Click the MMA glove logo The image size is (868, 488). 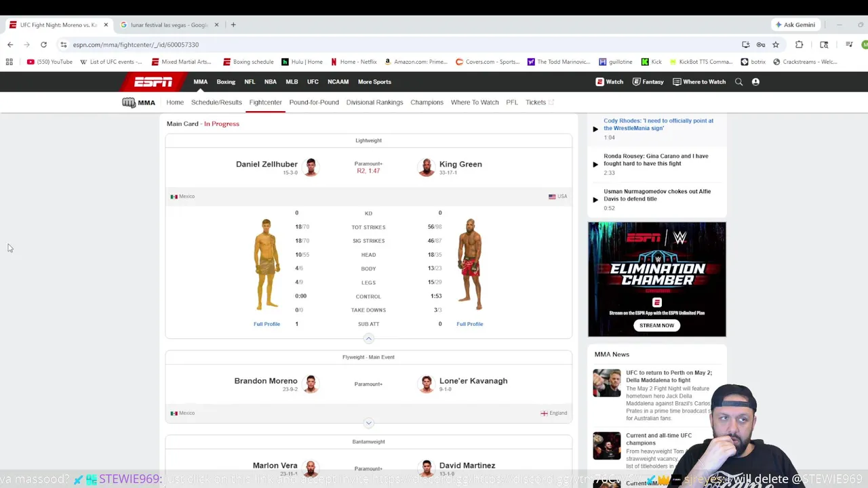pos(139,102)
